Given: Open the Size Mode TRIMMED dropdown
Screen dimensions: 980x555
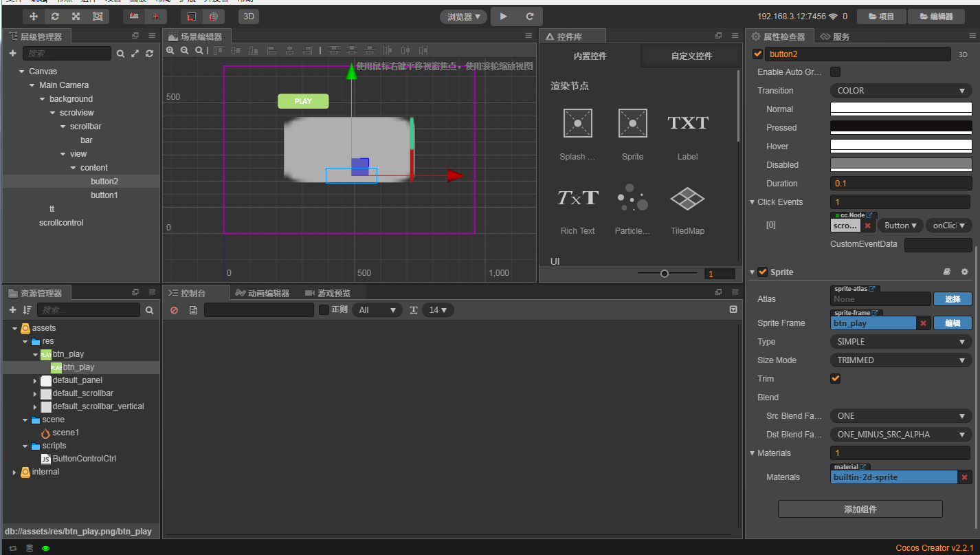Looking at the screenshot, I should (x=901, y=360).
